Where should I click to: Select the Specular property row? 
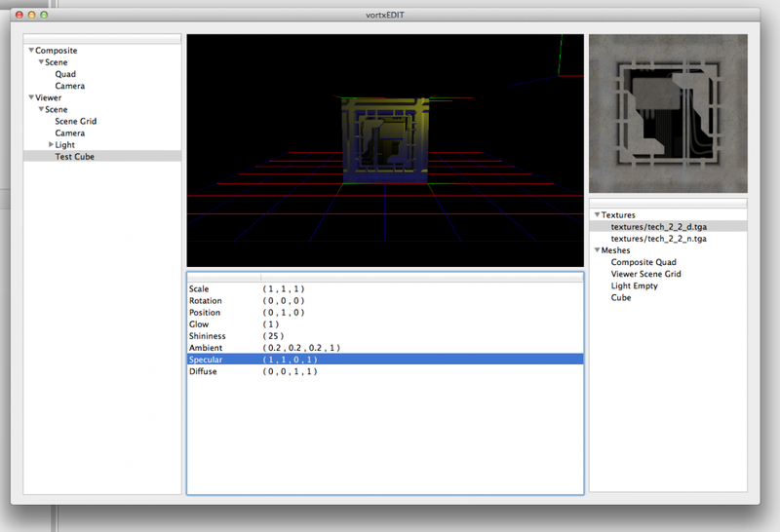[x=385, y=360]
